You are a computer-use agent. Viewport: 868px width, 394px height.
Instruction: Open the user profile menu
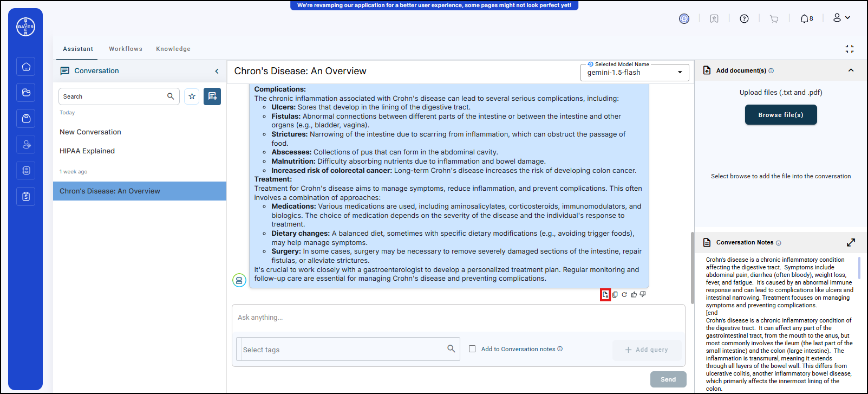841,18
